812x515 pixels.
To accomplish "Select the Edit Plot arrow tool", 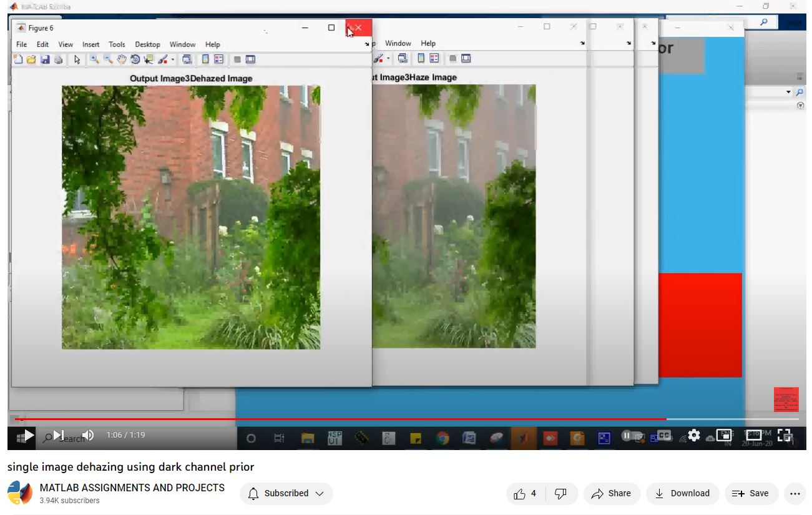I will tap(77, 59).
